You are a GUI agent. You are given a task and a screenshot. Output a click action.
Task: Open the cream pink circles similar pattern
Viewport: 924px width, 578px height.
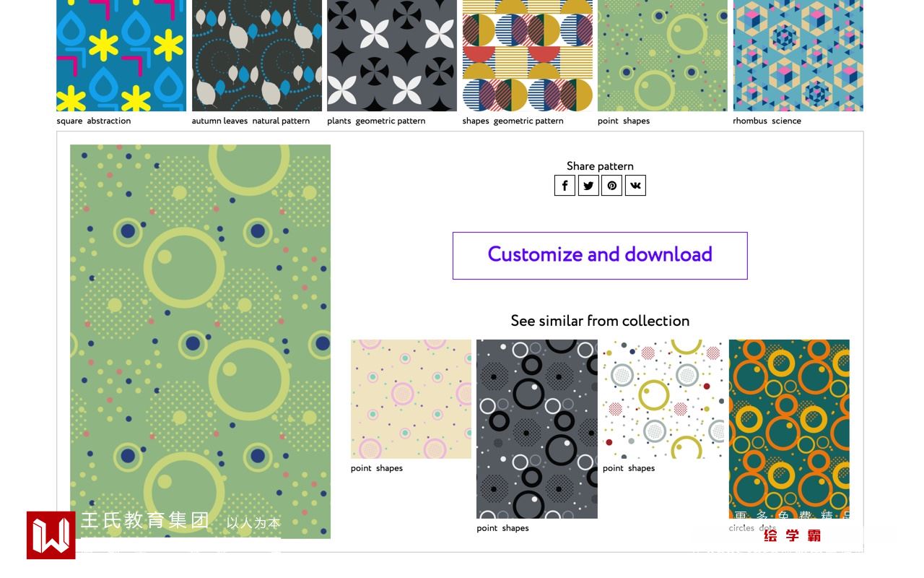pyautogui.click(x=411, y=399)
